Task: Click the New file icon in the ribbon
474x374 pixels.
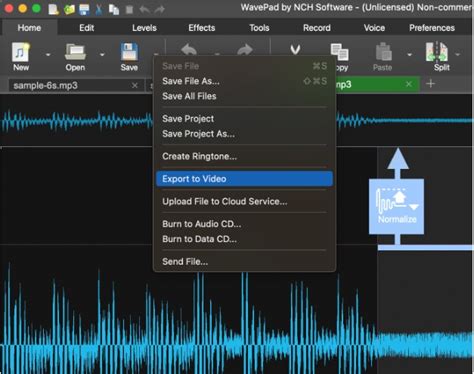Action: pos(21,52)
